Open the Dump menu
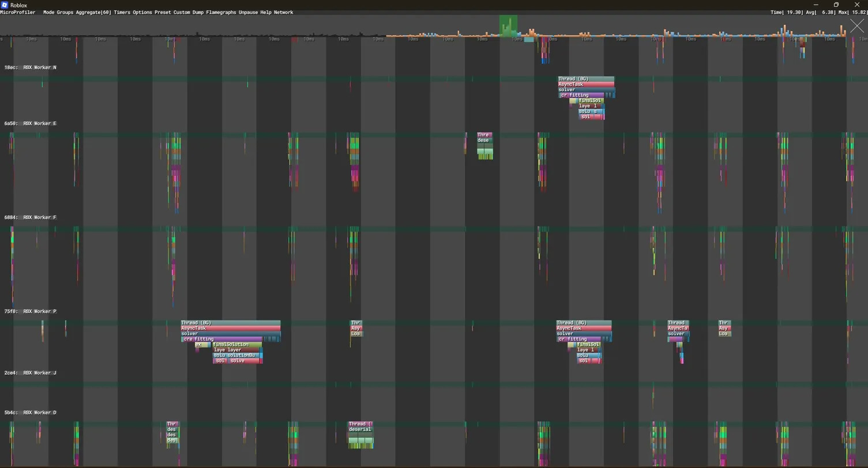The width and height of the screenshot is (868, 468). click(x=198, y=12)
